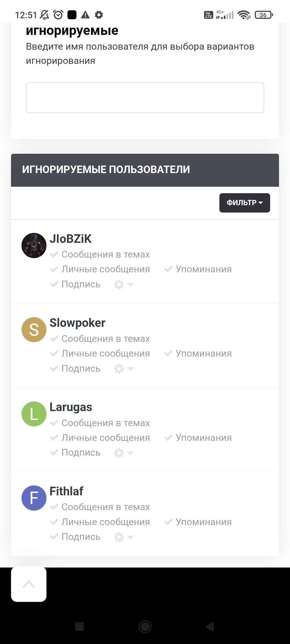The image size is (290, 644).
Task: Open JloBZiK's avatar profile picture
Action: click(x=34, y=246)
